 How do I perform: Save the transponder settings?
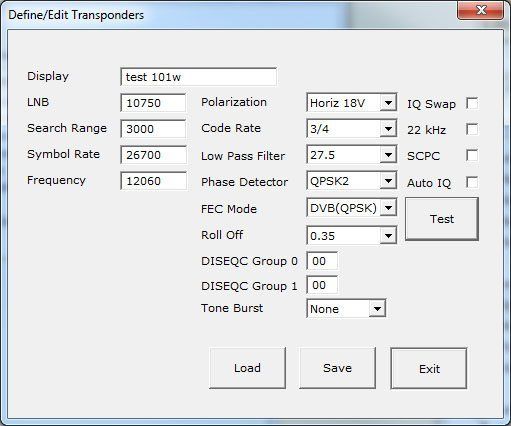[x=337, y=368]
